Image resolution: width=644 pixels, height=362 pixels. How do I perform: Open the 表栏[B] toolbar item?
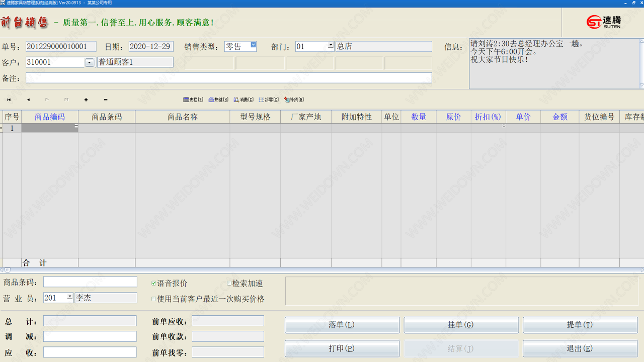(x=193, y=100)
